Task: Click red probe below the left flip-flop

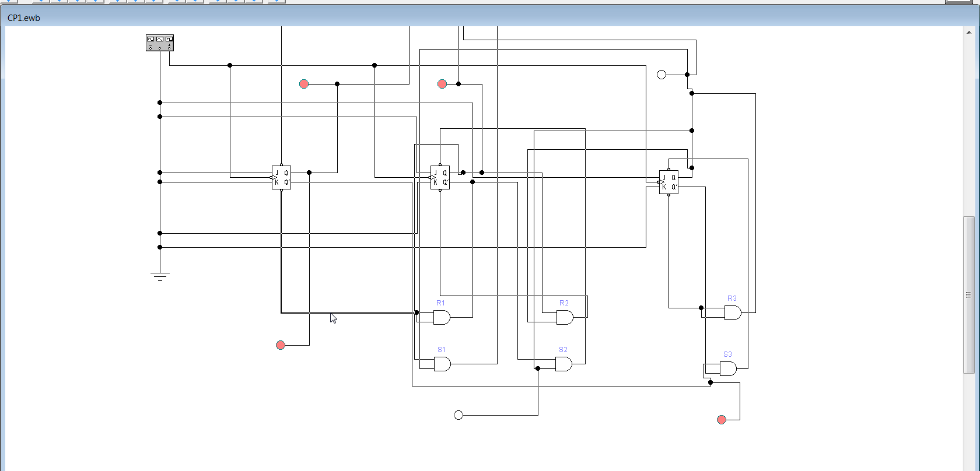Action: pos(281,345)
